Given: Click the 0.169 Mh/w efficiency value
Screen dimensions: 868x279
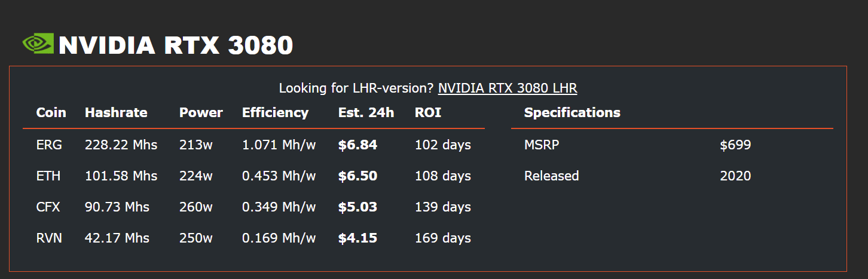Looking at the screenshot, I should (x=279, y=238).
